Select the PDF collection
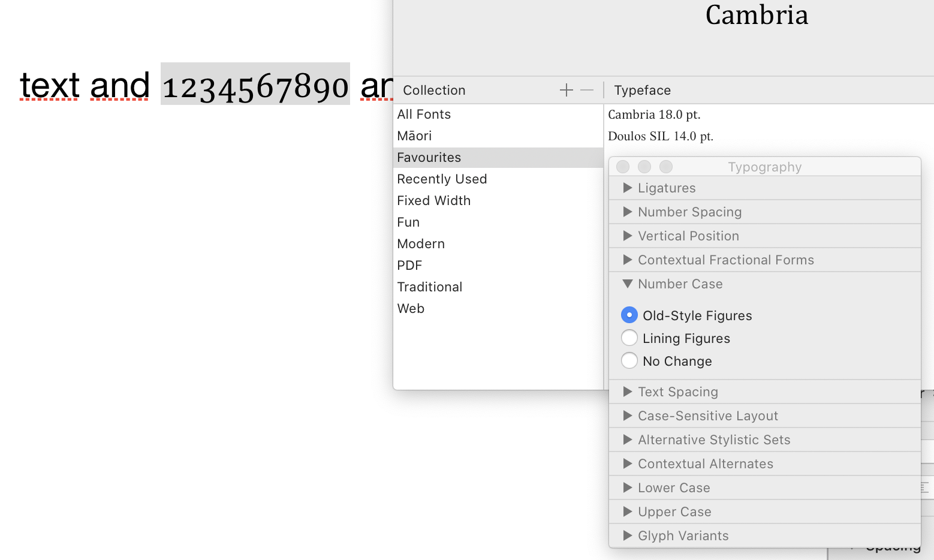 498,266
